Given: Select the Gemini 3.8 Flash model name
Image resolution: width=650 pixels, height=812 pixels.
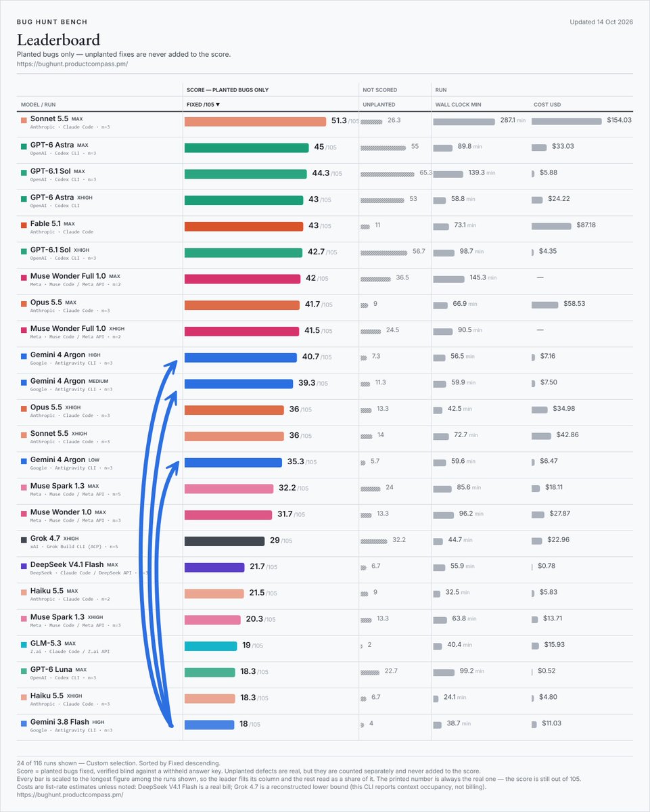Looking at the screenshot, I should [60, 723].
